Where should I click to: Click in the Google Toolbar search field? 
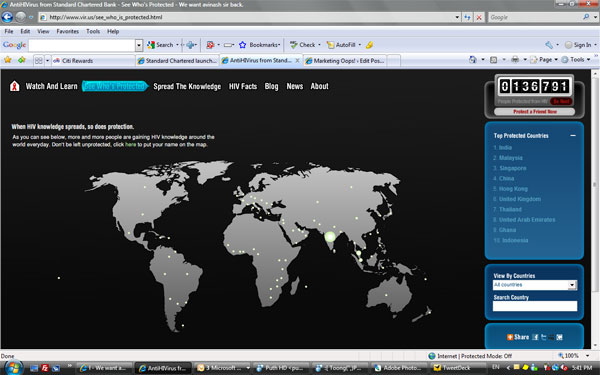(82, 45)
